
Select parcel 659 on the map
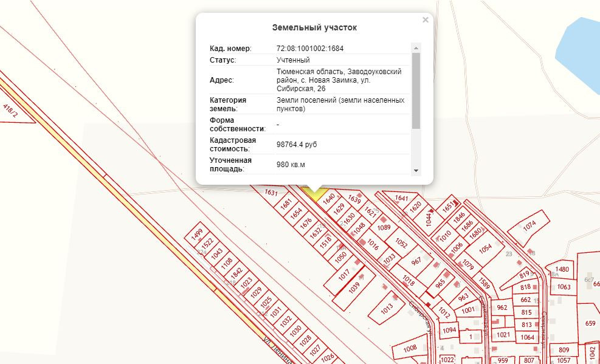coord(590,323)
